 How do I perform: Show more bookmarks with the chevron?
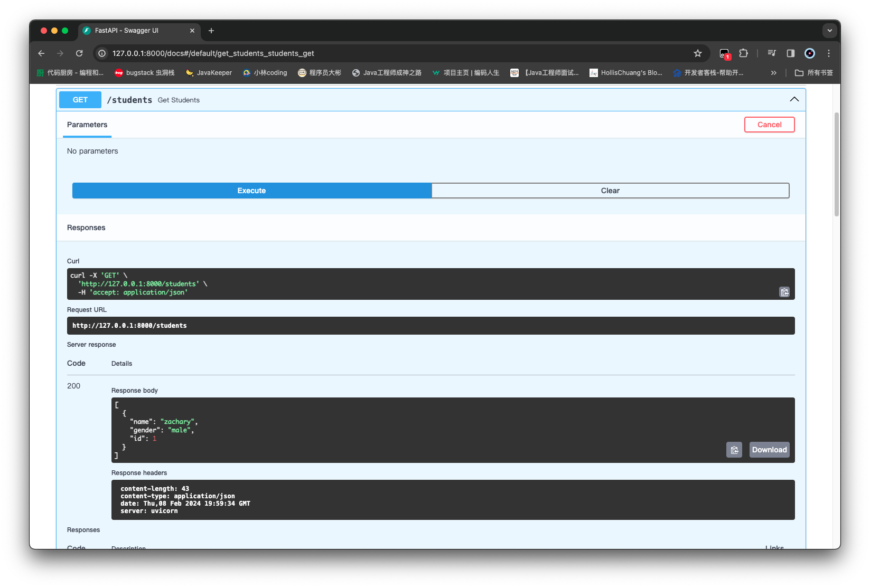pos(774,73)
